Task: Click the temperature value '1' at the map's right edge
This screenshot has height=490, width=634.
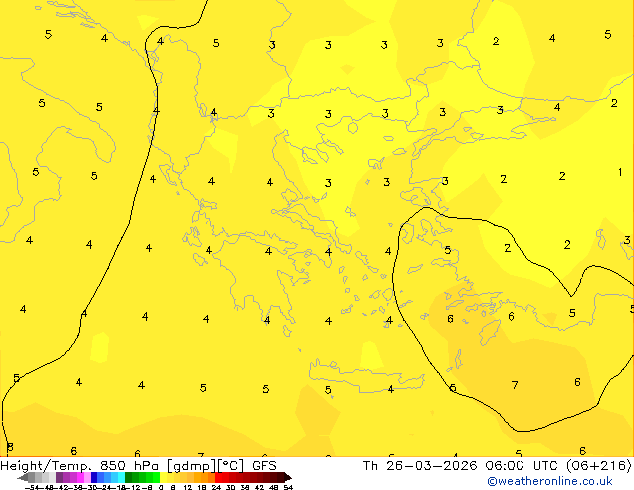Action: point(620,172)
